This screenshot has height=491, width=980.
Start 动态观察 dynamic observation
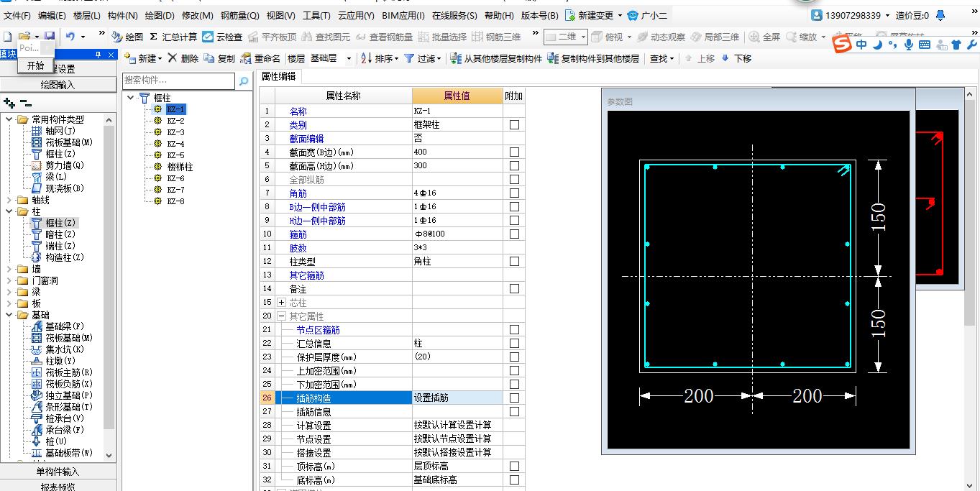point(661,37)
